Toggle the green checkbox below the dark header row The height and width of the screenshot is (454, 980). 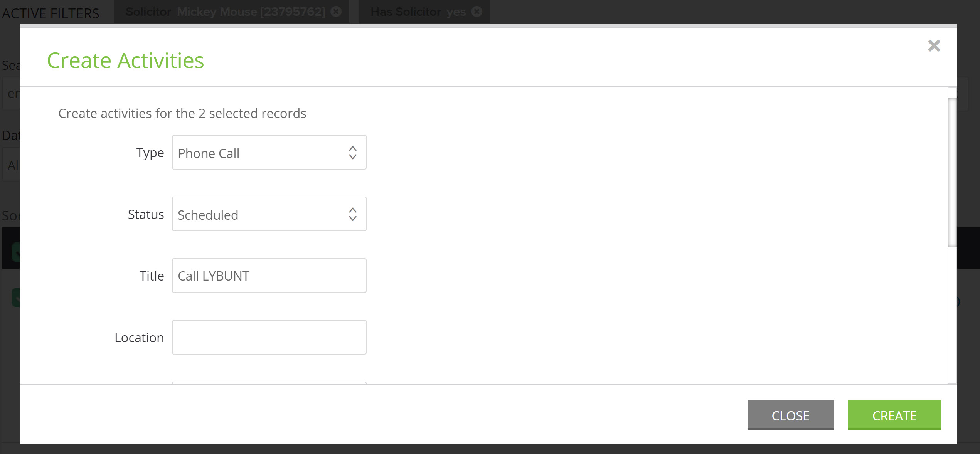point(15,298)
